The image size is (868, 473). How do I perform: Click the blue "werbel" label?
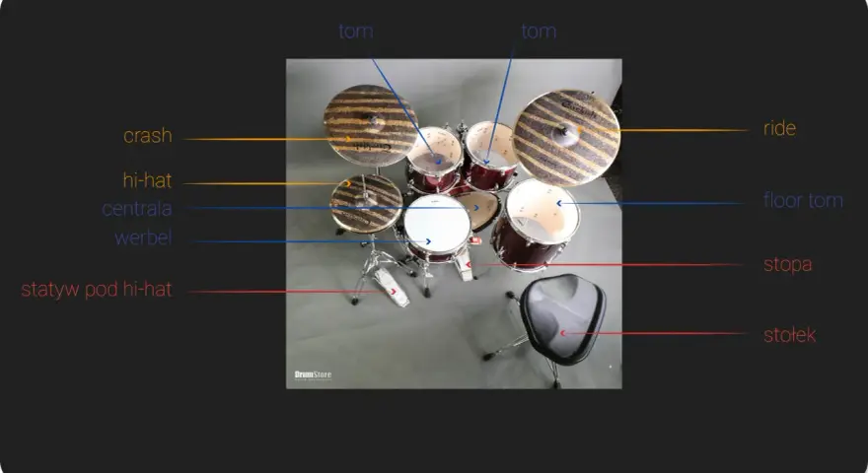click(x=143, y=237)
